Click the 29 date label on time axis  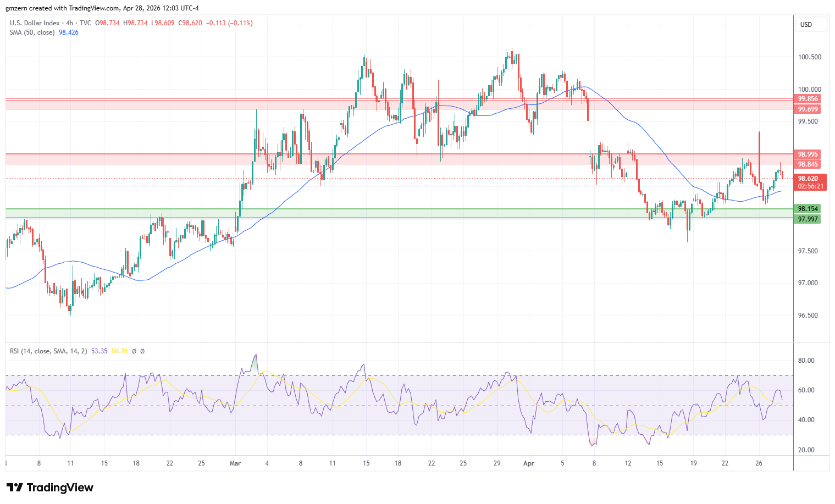pos(497,463)
